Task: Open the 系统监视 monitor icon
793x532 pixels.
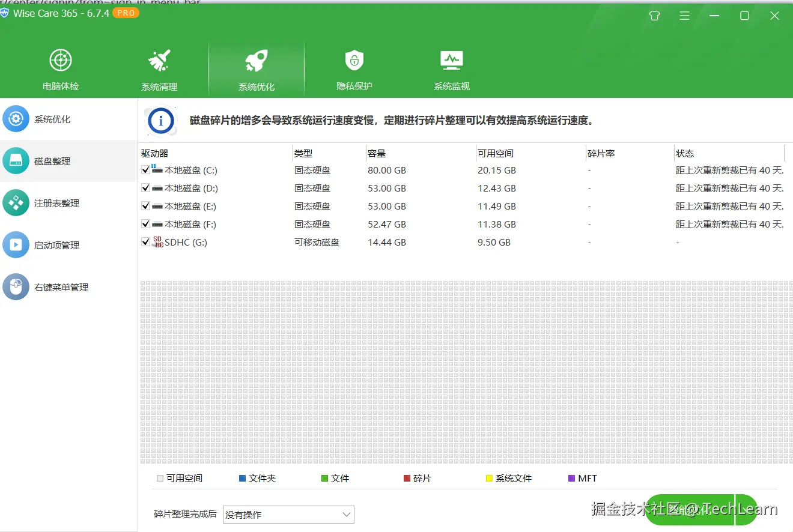Action: [x=452, y=60]
